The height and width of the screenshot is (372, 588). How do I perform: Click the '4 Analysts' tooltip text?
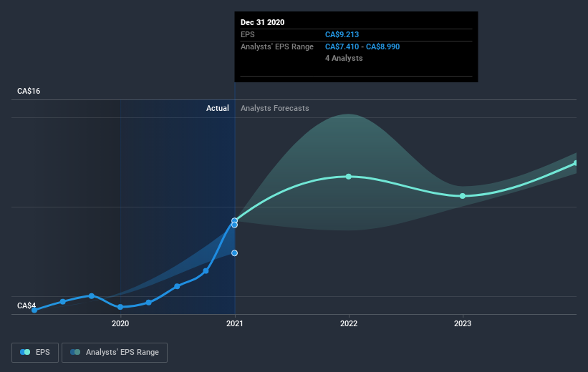coord(344,58)
